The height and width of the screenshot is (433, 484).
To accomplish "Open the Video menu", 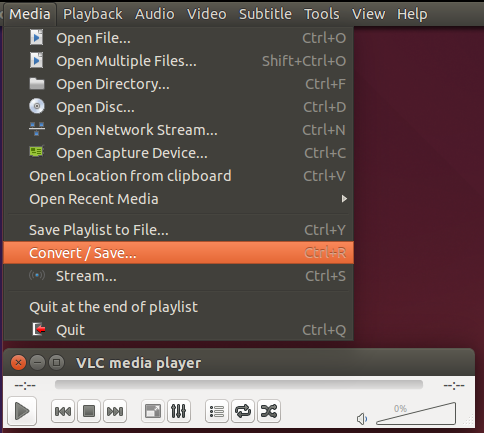I will 207,14.
